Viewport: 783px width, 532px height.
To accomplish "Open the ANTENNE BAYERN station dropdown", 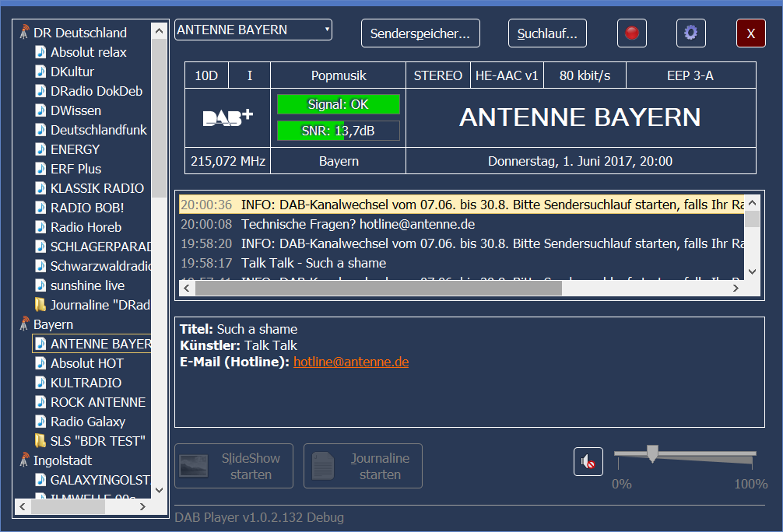I will (253, 30).
